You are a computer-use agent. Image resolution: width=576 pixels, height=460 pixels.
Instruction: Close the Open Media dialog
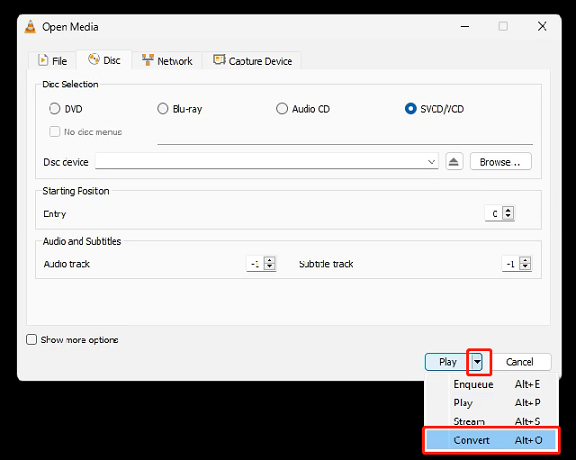point(542,26)
